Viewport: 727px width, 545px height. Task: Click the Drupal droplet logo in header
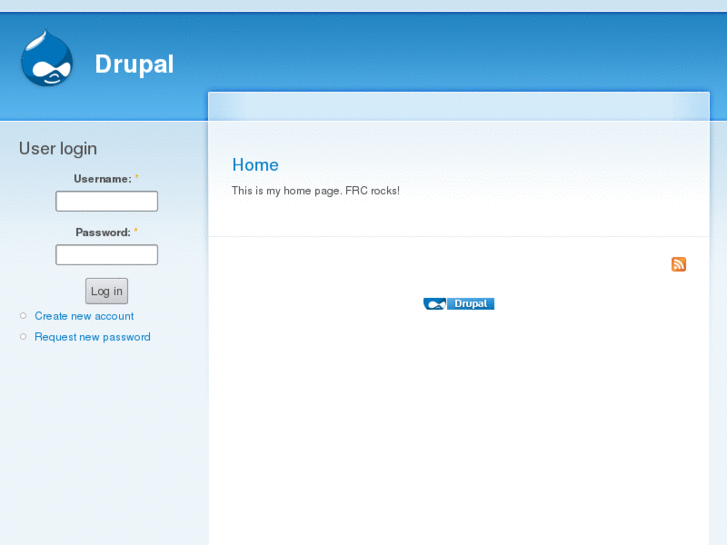[x=47, y=58]
